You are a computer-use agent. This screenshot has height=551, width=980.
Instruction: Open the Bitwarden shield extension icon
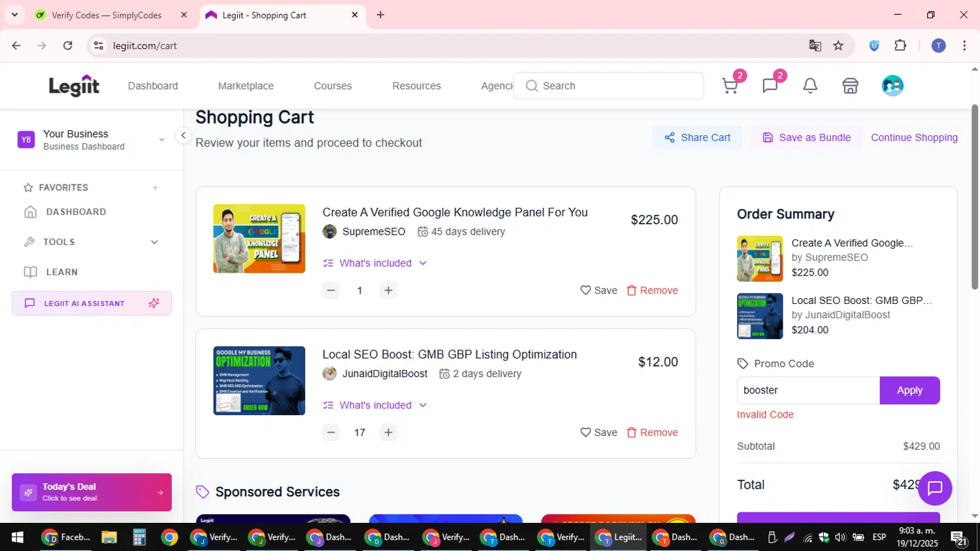point(874,46)
